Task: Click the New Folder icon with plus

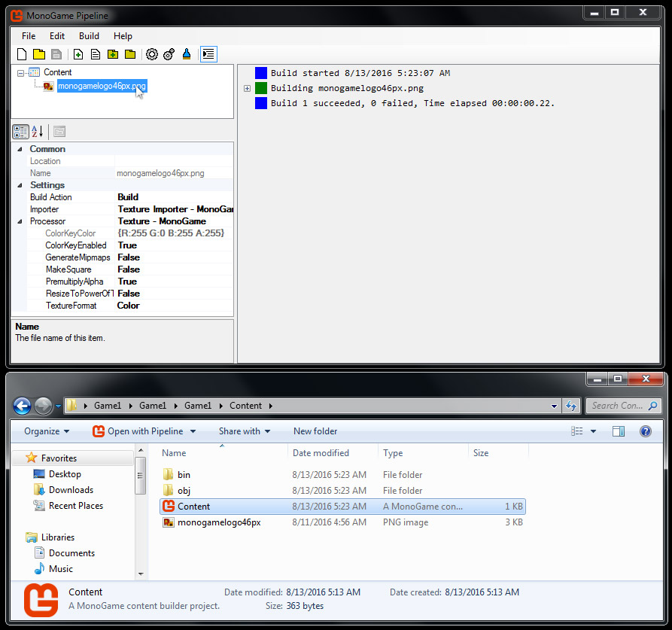Action: click(x=113, y=54)
